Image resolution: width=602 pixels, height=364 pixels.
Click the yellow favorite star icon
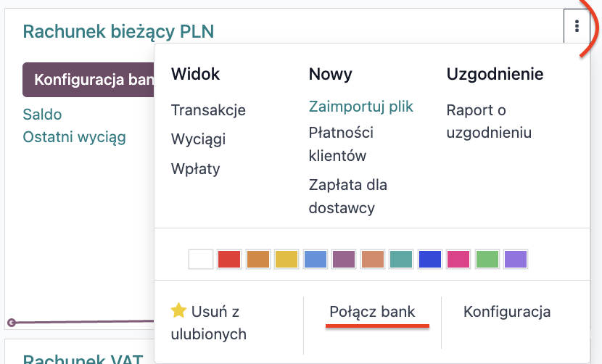click(x=178, y=311)
